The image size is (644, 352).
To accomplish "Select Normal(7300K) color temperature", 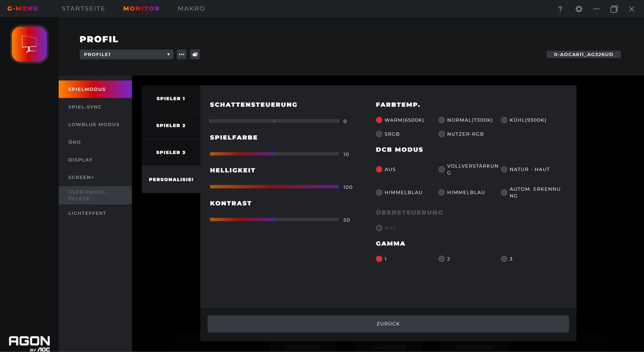I will coord(442,120).
